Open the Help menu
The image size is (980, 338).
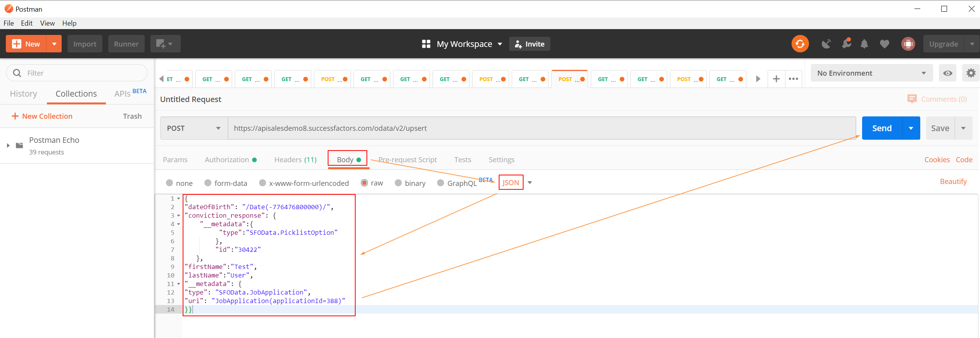[x=69, y=23]
